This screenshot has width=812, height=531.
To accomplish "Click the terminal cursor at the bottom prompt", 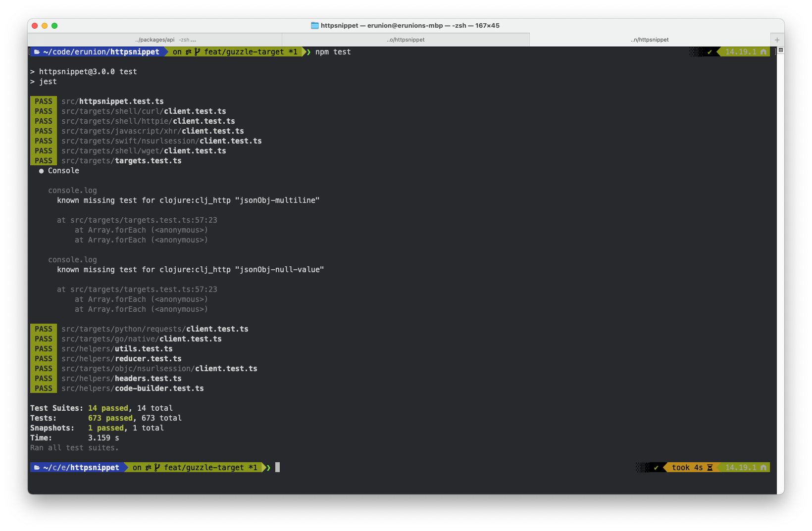I will point(278,467).
